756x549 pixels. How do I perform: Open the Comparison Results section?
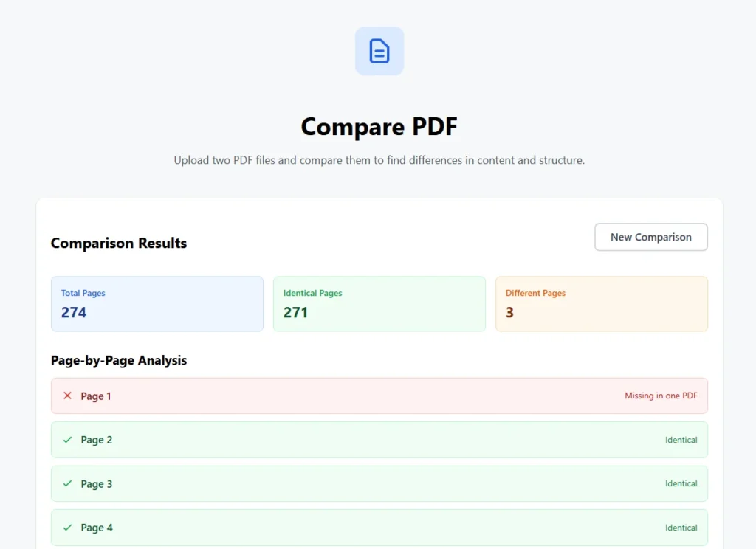(x=118, y=243)
